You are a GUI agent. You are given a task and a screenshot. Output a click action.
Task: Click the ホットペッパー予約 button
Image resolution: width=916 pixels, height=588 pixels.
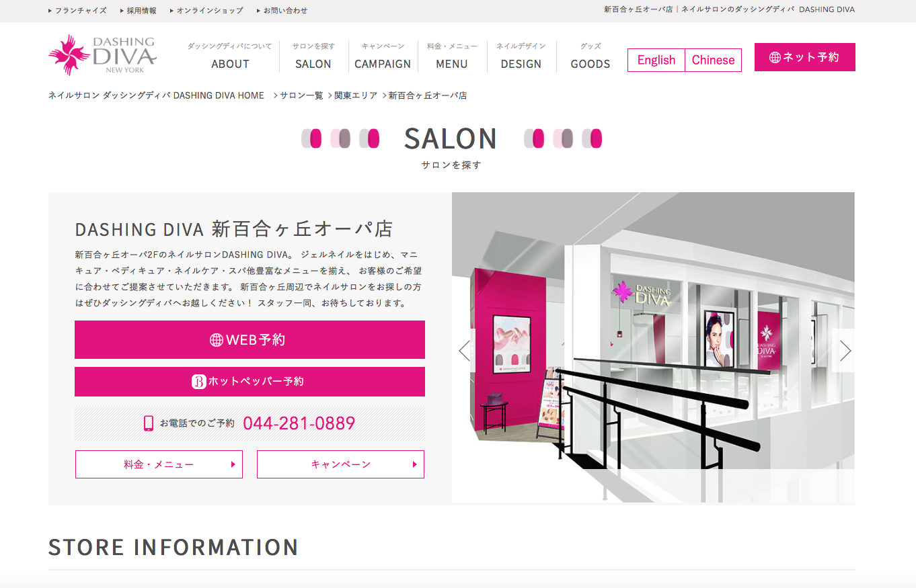250,382
